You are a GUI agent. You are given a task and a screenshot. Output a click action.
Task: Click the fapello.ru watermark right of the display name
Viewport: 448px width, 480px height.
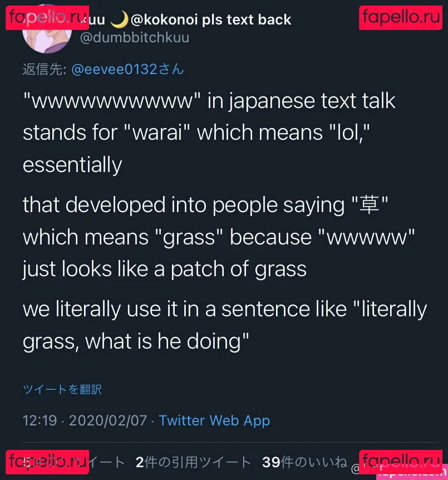click(400, 17)
